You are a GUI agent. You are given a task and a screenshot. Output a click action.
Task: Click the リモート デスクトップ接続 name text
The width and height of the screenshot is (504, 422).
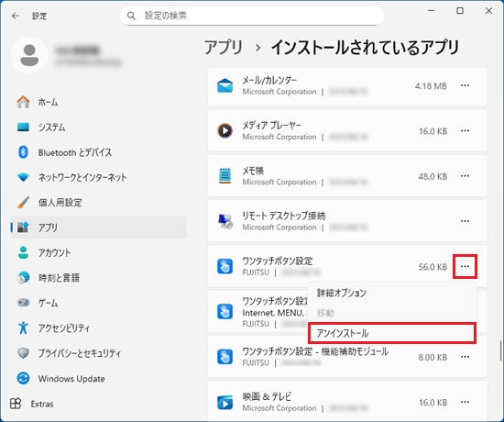284,216
